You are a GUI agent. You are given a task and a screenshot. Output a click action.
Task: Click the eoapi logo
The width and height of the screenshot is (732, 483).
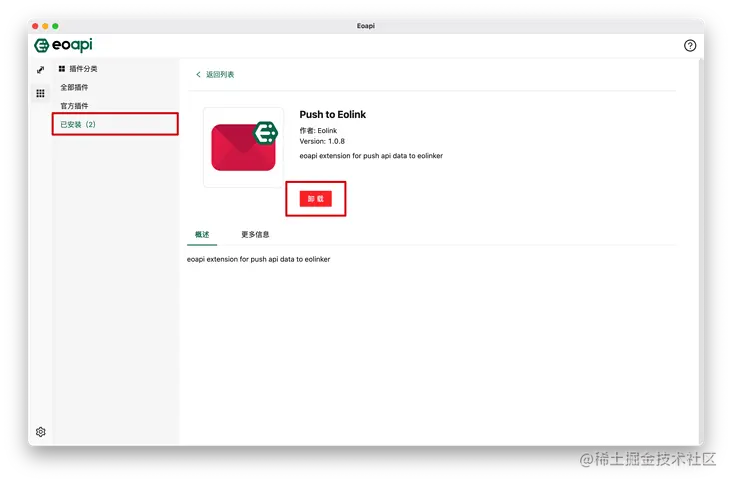63,45
